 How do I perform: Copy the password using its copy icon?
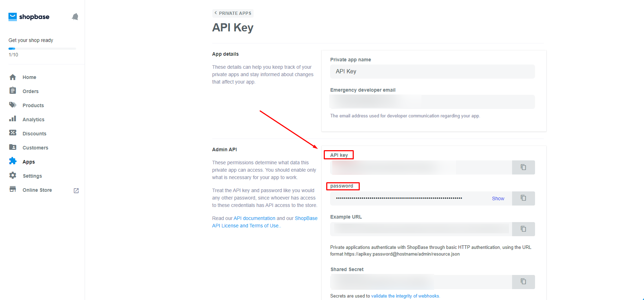tap(523, 198)
